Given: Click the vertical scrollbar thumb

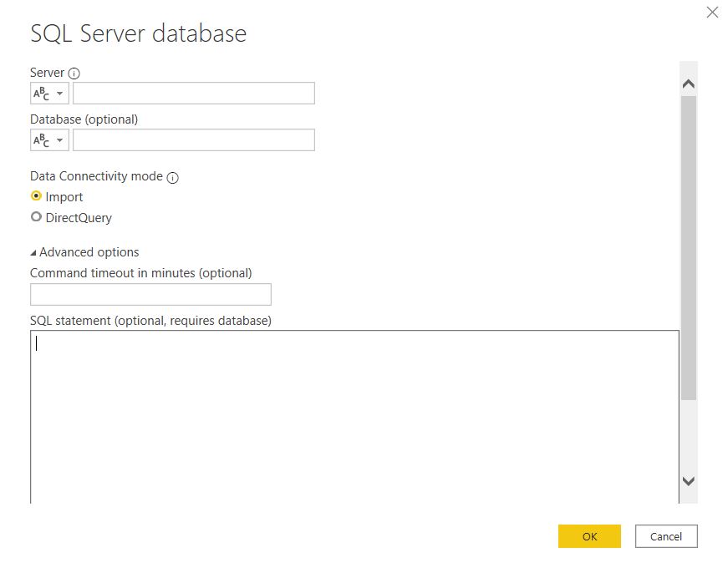Looking at the screenshot, I should click(x=689, y=248).
